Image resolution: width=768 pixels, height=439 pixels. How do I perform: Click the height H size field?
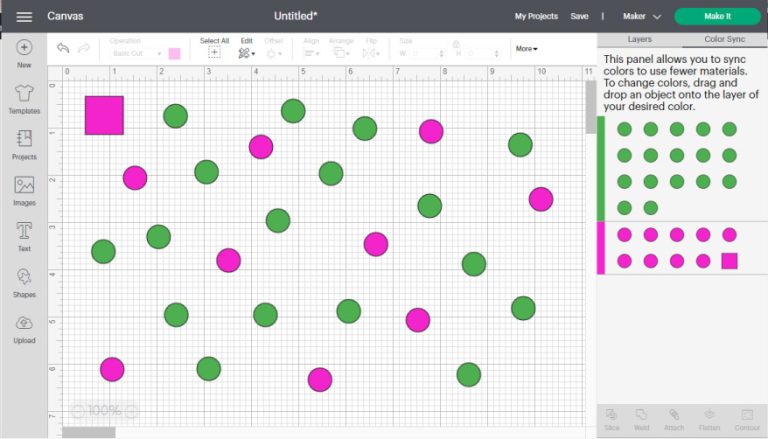(x=480, y=53)
